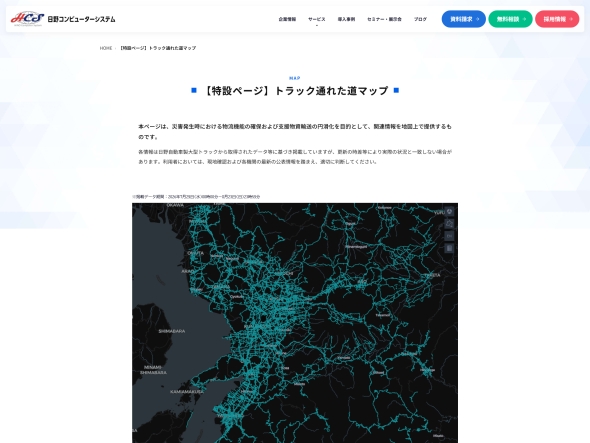Open the 導入事例 menu item
The image size is (590, 443).
click(346, 19)
